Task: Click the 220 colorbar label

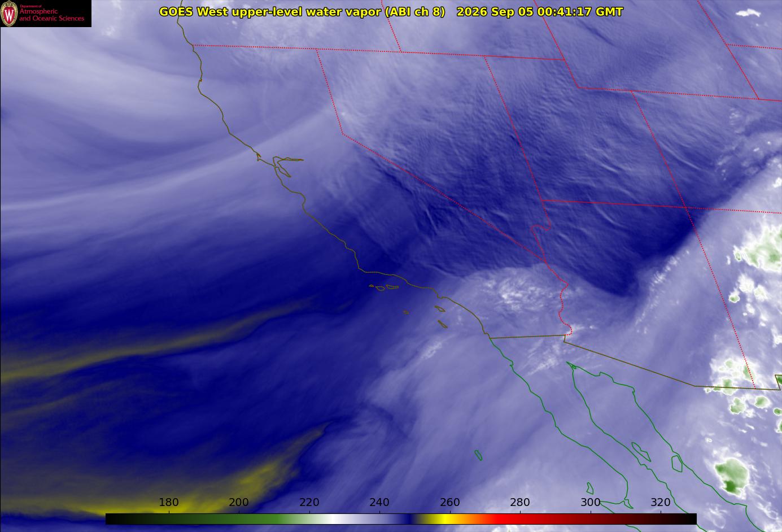Action: [309, 502]
